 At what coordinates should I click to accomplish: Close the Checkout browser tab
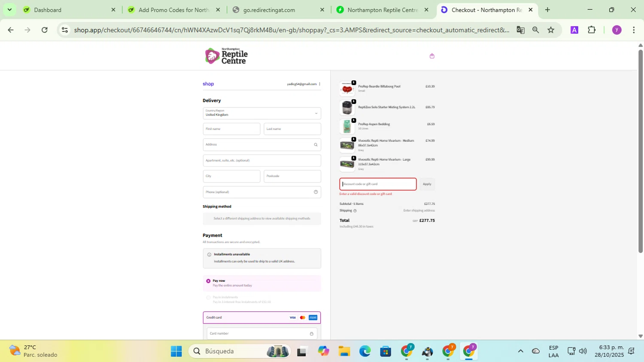[530, 10]
